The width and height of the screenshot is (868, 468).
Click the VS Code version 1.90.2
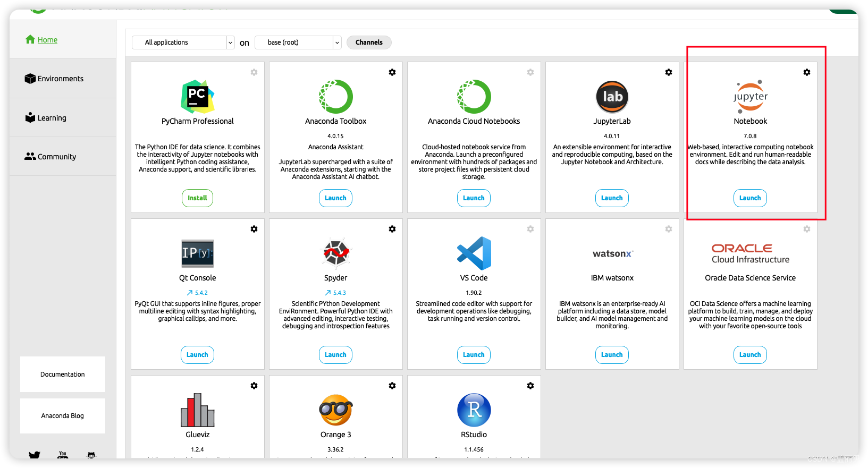pyautogui.click(x=474, y=293)
